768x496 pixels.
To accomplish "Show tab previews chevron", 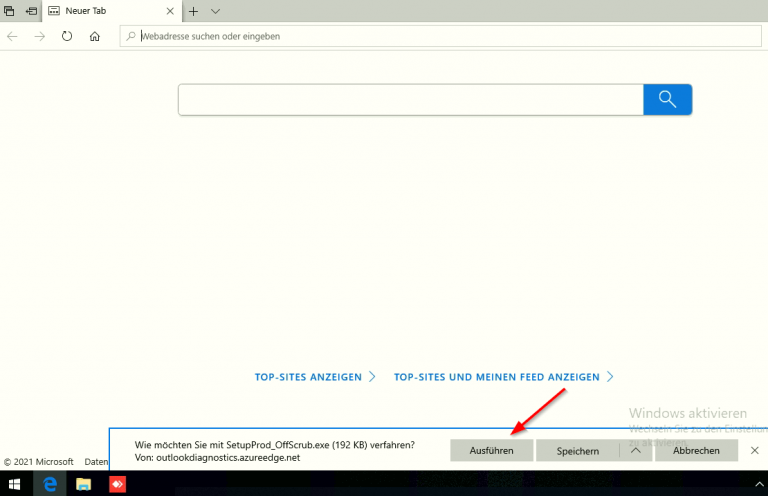I will (x=215, y=11).
